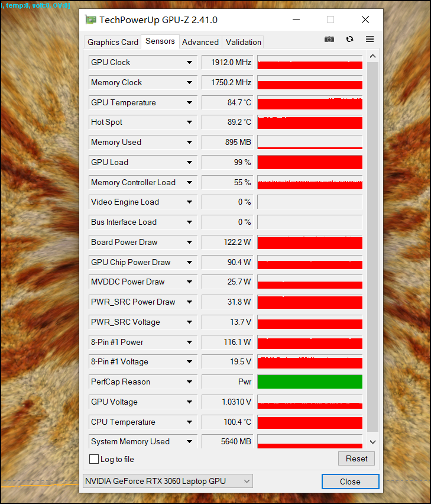Open the System Memory Used dropdown
The width and height of the screenshot is (431, 504).
[x=189, y=442]
